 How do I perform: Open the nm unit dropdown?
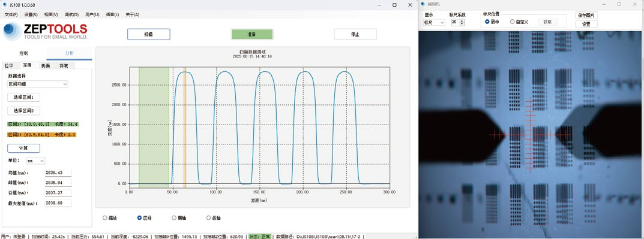(x=35, y=161)
